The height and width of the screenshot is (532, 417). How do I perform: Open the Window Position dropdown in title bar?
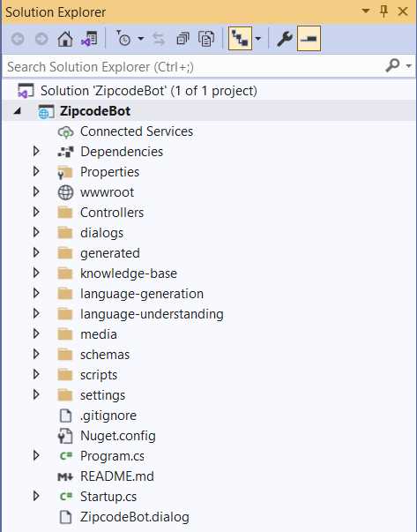(x=366, y=11)
